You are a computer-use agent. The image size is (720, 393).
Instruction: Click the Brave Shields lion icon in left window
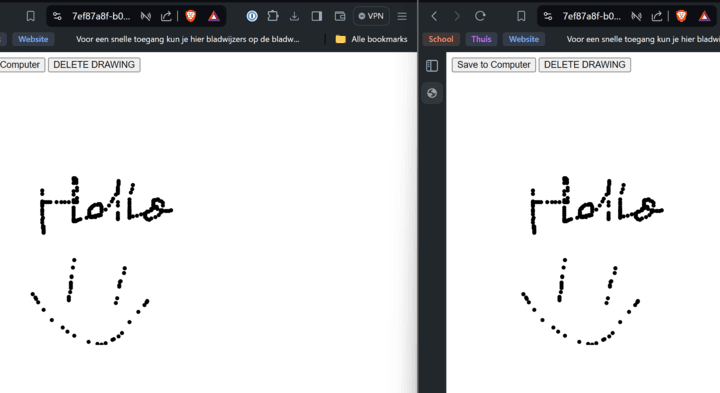coord(191,16)
